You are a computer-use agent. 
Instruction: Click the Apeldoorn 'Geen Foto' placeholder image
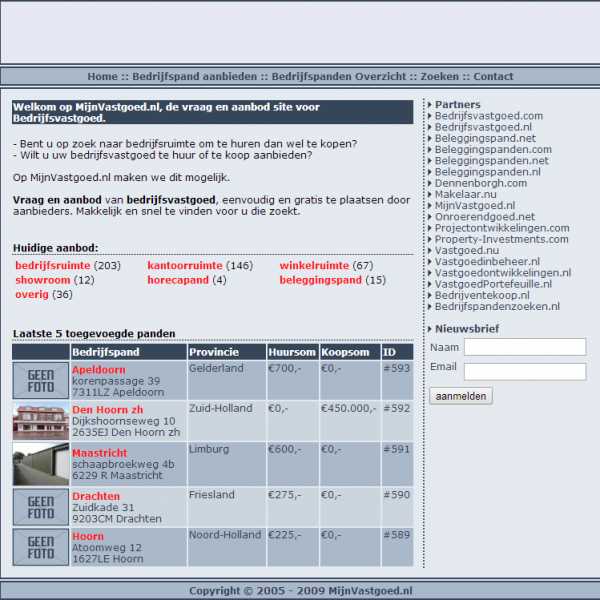(x=41, y=381)
